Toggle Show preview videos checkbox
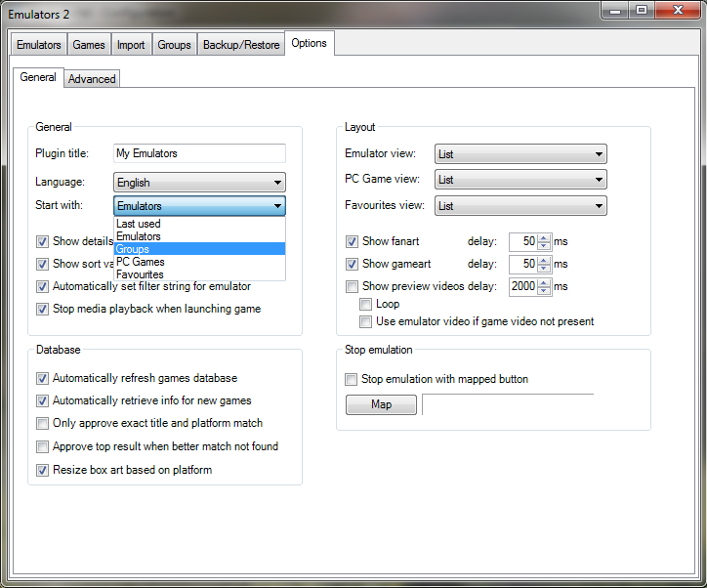Screen dimensions: 707x588 [352, 286]
